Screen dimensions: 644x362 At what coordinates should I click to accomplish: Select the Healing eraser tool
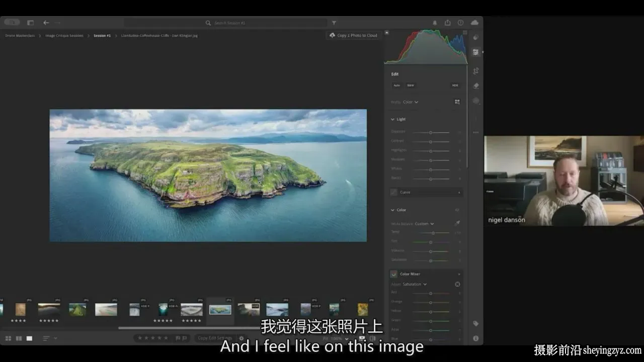475,86
